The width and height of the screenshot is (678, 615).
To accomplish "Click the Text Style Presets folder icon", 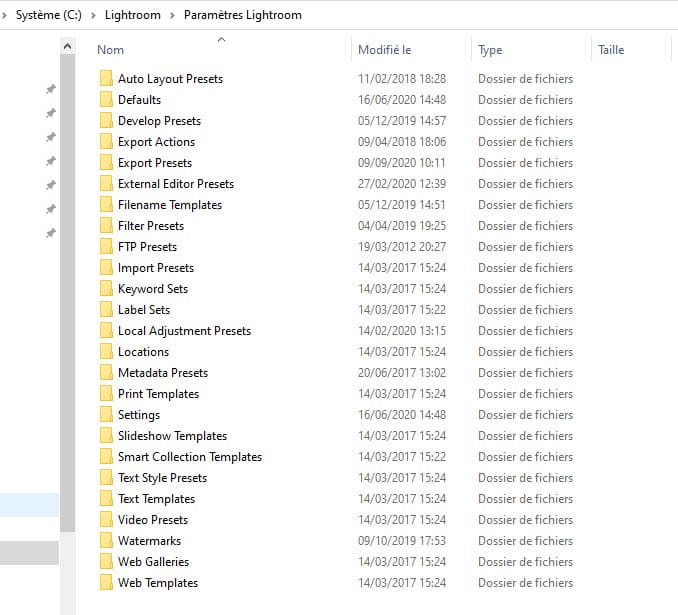I will point(106,477).
